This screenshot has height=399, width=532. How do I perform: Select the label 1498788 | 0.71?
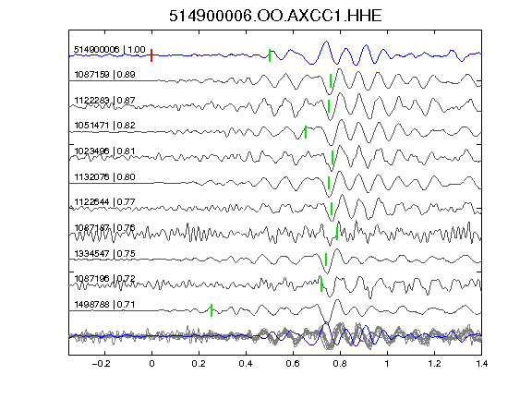[x=104, y=305]
